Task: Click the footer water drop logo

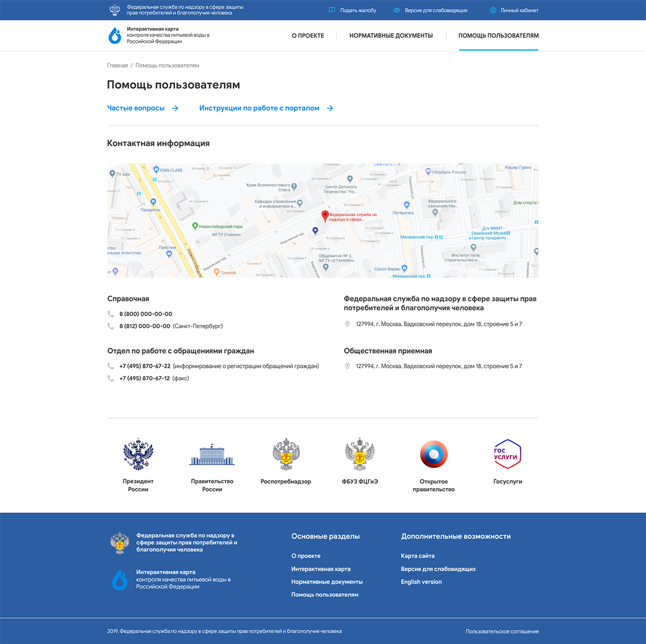Action: tap(120, 580)
